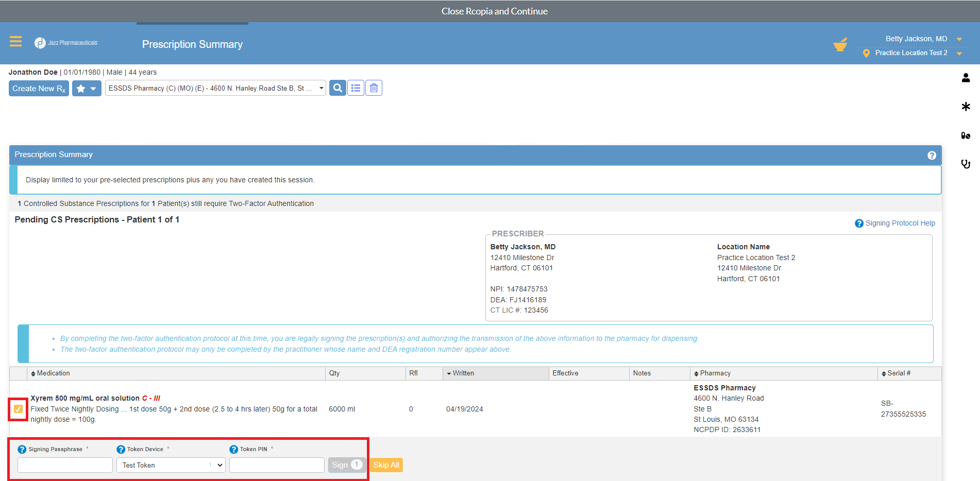Expand the Practice Location Test 2 dropdown

(x=959, y=54)
